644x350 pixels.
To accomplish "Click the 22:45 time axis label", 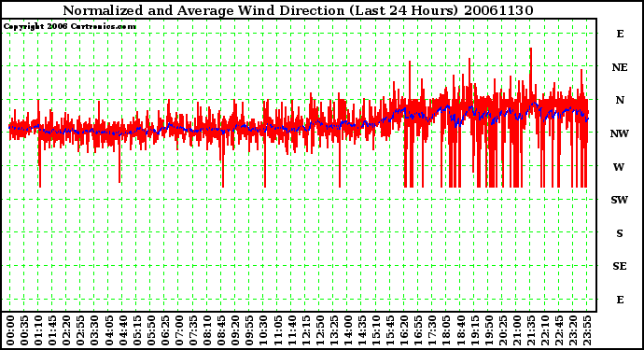I will point(558,330).
